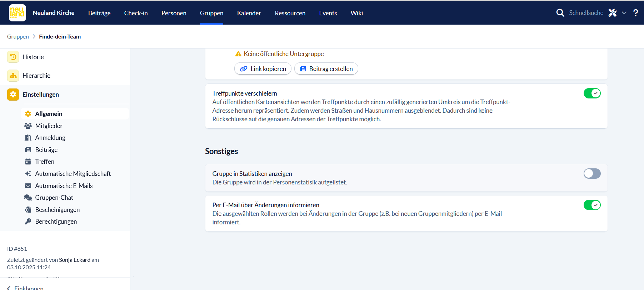Screen dimensions: 644x290
Task: Select Automatische Mitgliedschaft in settings sidebar
Action: click(x=73, y=174)
